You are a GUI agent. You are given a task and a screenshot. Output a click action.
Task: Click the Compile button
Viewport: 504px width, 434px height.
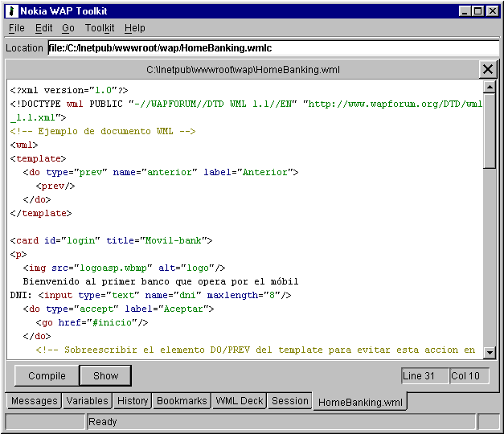tap(47, 375)
